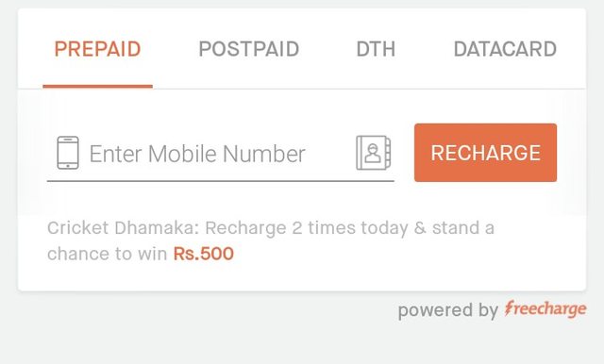Click the orange RECHARGE button
604x364 pixels.
[485, 153]
